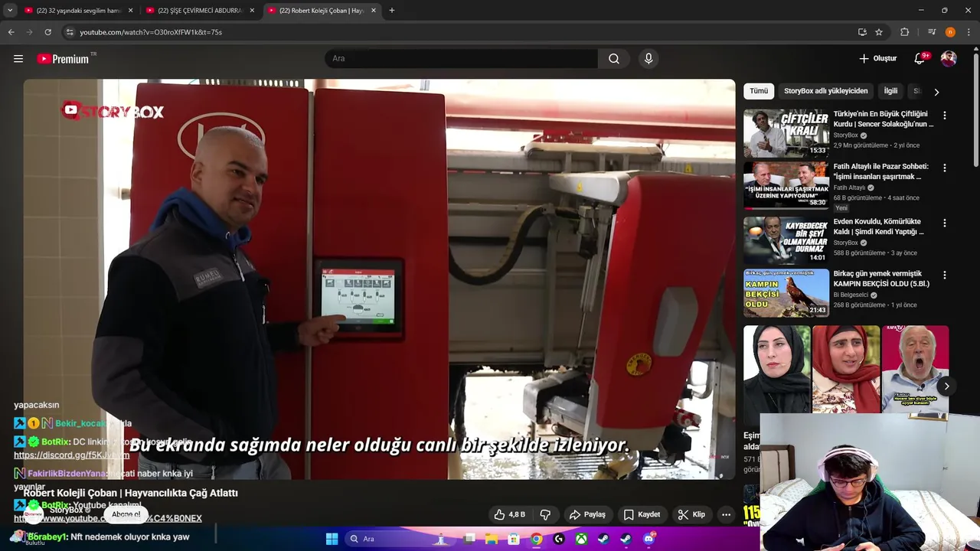Open the Windows Start menu
This screenshot has width=980, height=551.
click(332, 539)
